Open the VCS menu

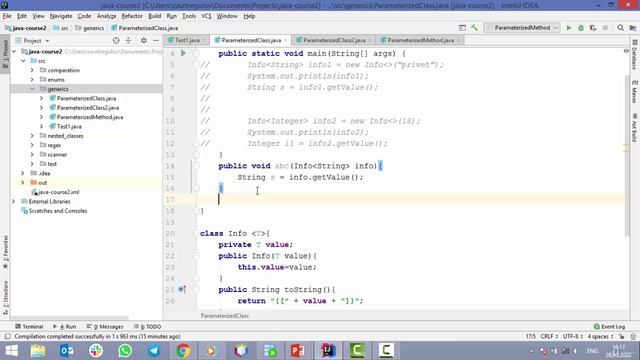[x=206, y=16]
